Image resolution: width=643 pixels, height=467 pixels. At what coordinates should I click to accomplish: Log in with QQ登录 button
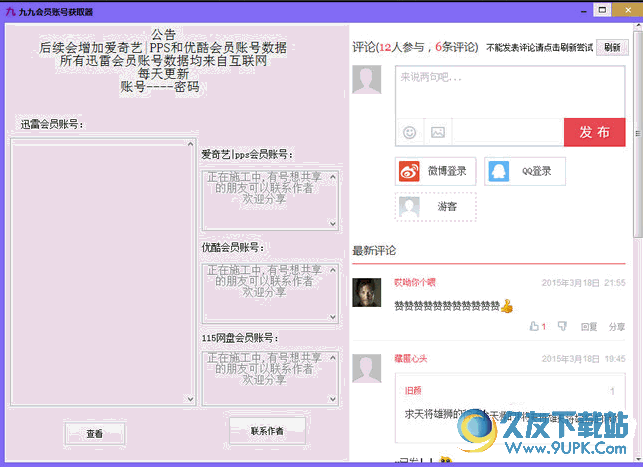(525, 171)
